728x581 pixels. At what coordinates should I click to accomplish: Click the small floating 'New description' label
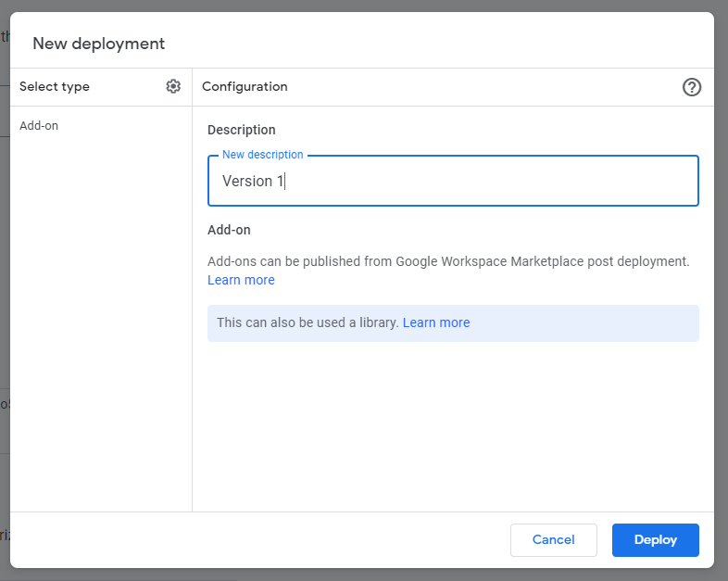263,155
